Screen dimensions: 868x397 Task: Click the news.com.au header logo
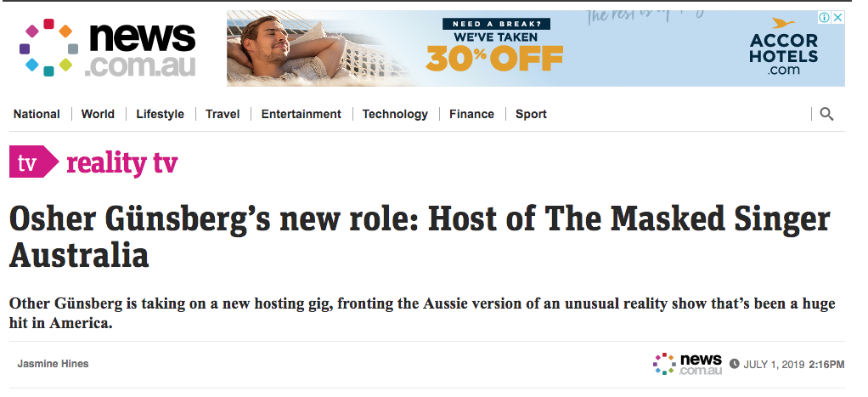(x=107, y=48)
